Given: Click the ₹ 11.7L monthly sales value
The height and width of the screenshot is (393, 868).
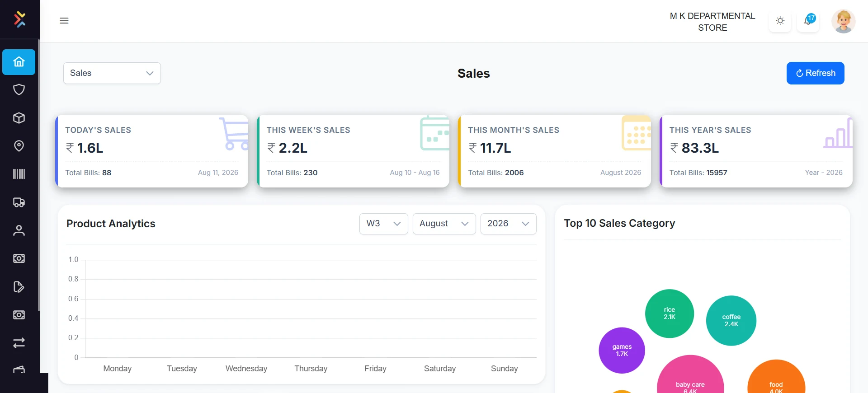Looking at the screenshot, I should [490, 148].
